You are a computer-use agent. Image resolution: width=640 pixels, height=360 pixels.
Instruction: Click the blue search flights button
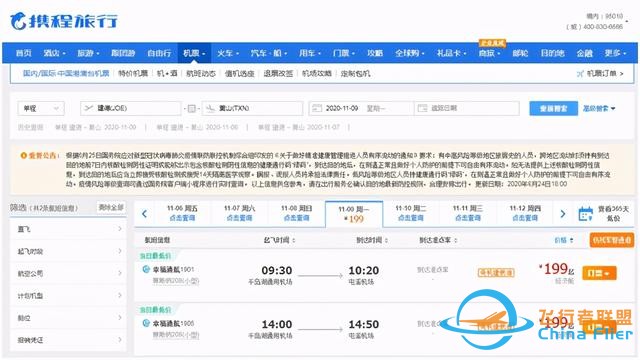553,108
